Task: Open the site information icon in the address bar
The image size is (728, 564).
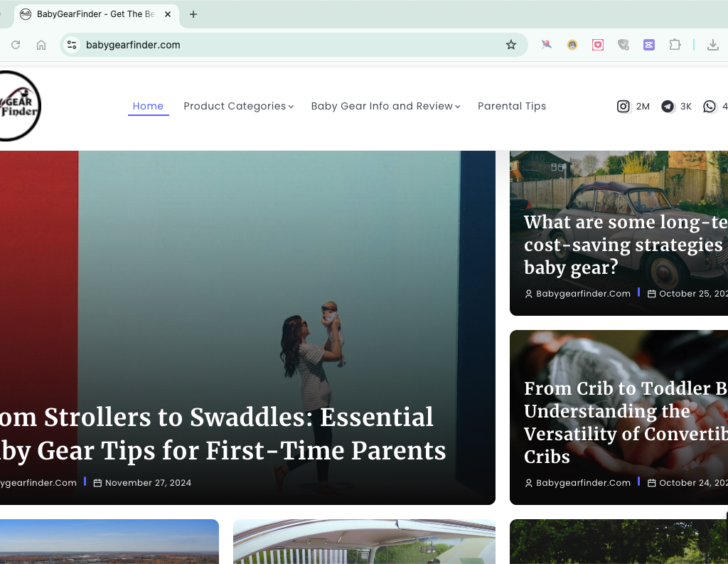Action: [71, 44]
